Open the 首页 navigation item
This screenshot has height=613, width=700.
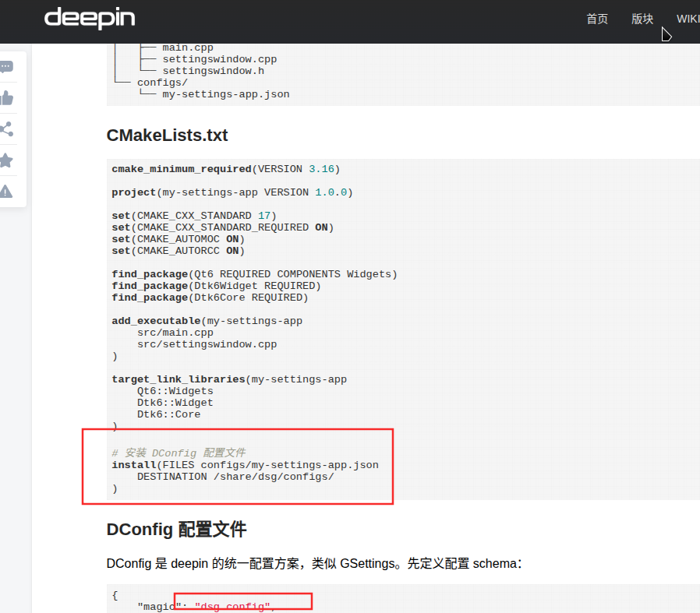(x=597, y=19)
